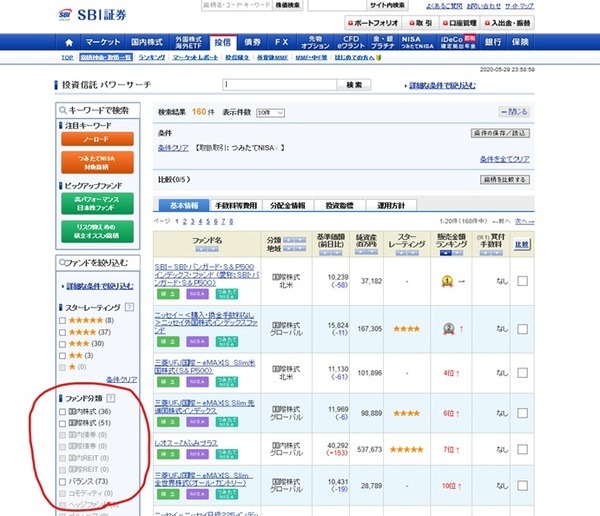Tick compare box for SBI・バンガード・S&P500 fund

(522, 281)
